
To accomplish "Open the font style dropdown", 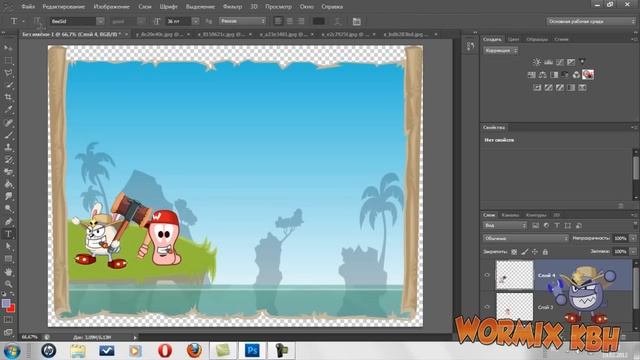I will (141, 21).
